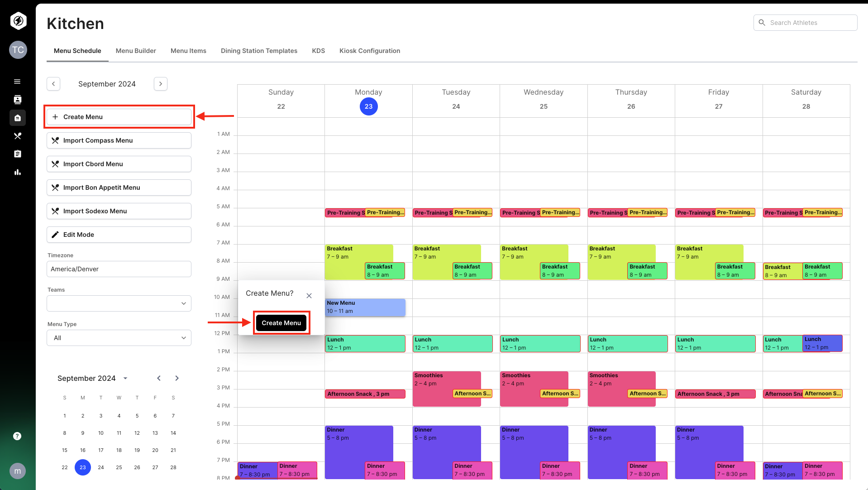Click Import Sodexo Menu
The image size is (868, 490).
(x=119, y=211)
